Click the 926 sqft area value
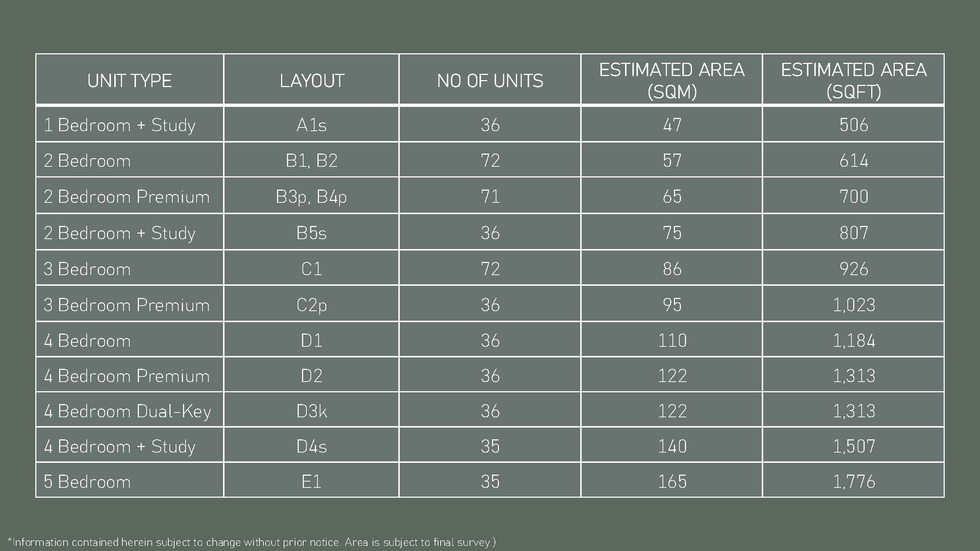980x551 pixels. coord(854,269)
